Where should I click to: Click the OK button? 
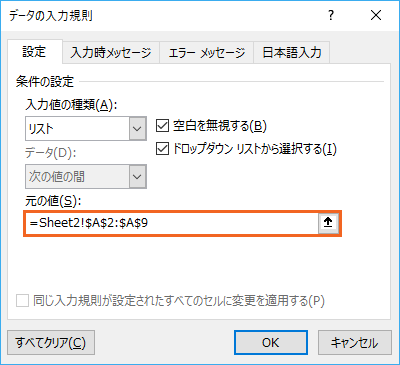pos(271,342)
